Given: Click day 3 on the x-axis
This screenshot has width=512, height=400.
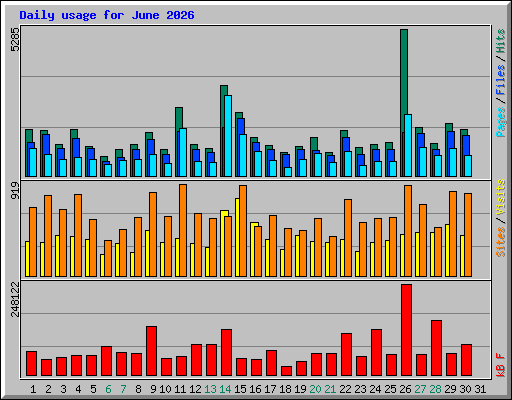Looking at the screenshot, I should (63, 389).
